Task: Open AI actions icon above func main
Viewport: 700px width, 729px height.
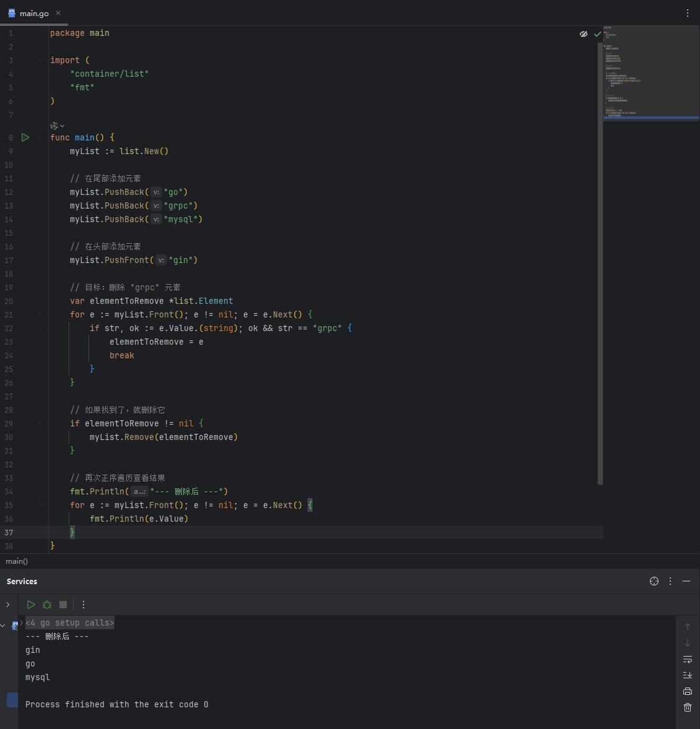Action: (x=54, y=126)
